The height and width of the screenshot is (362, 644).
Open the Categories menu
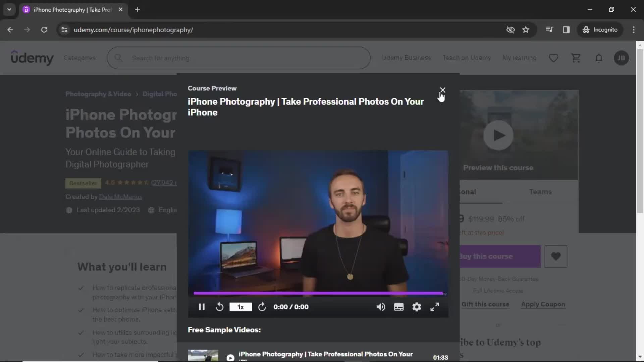(x=79, y=58)
